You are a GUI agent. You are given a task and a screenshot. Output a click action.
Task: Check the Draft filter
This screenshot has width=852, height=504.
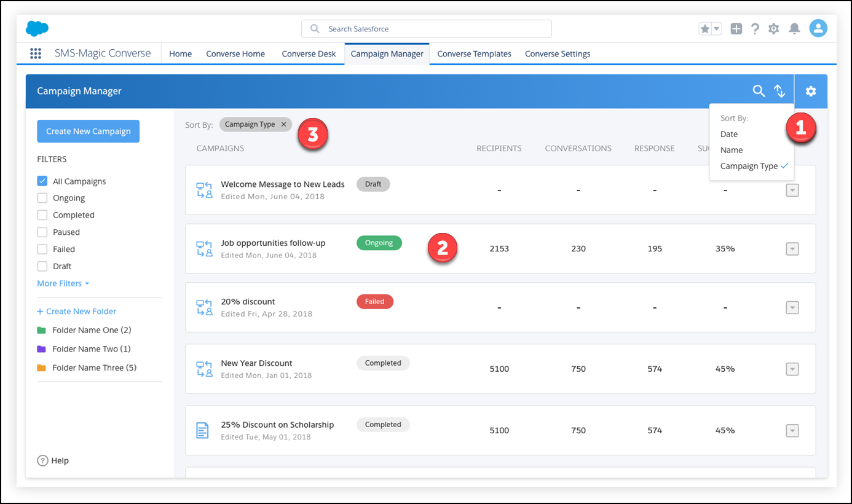(42, 266)
